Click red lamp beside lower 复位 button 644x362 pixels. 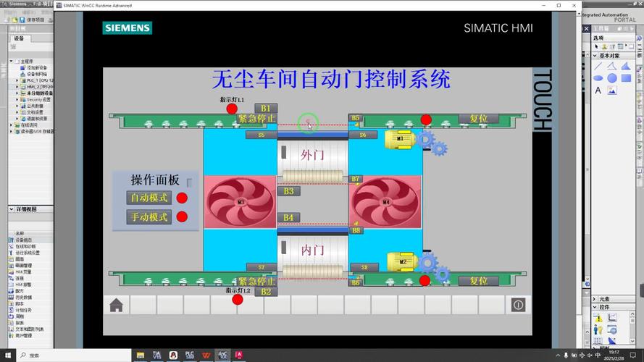(x=425, y=281)
